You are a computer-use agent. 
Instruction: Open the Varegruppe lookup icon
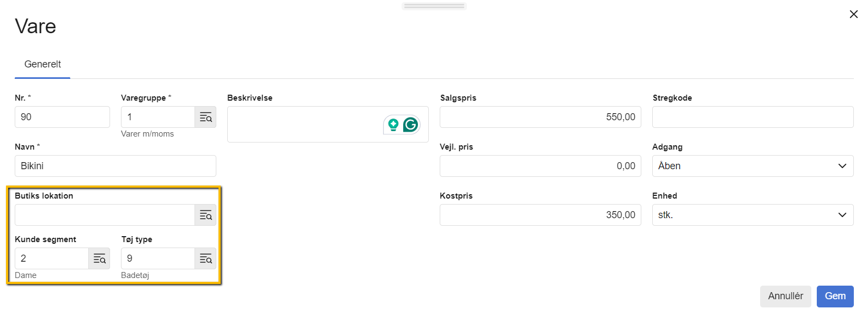[205, 117]
